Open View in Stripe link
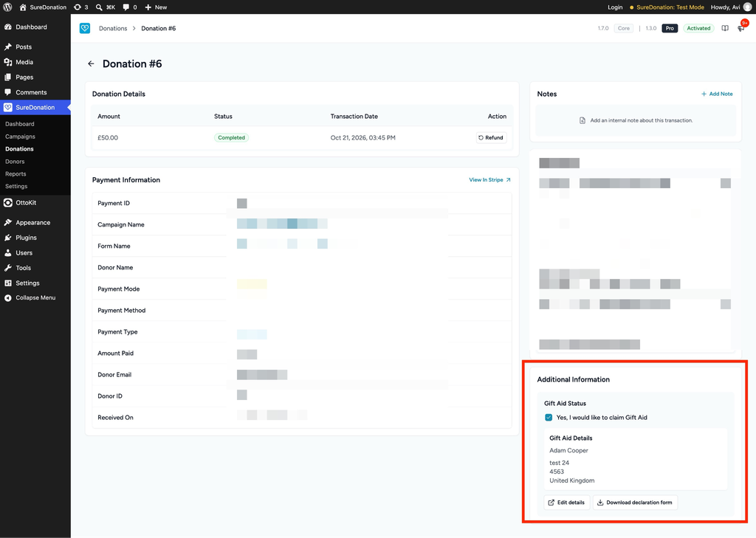This screenshot has width=756, height=538. pyautogui.click(x=490, y=180)
